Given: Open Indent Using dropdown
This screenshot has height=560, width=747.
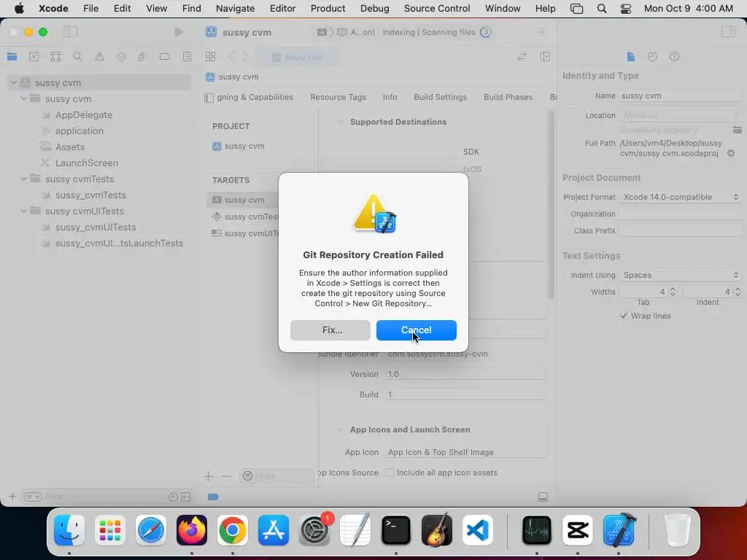Looking at the screenshot, I should [681, 275].
